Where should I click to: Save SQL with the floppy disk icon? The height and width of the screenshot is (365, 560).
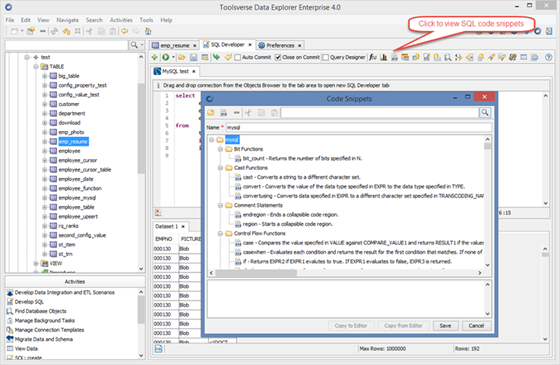[x=194, y=57]
